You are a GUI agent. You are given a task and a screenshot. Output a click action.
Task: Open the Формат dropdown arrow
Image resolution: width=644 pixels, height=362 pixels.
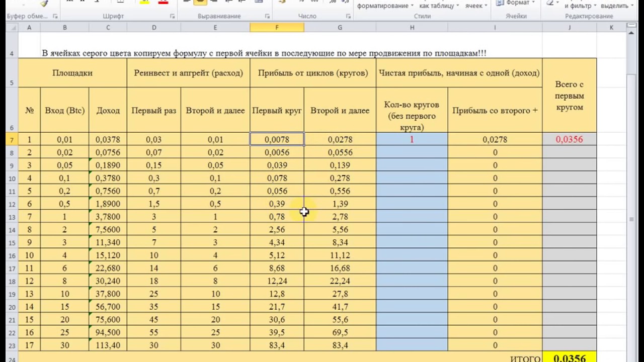point(533,3)
